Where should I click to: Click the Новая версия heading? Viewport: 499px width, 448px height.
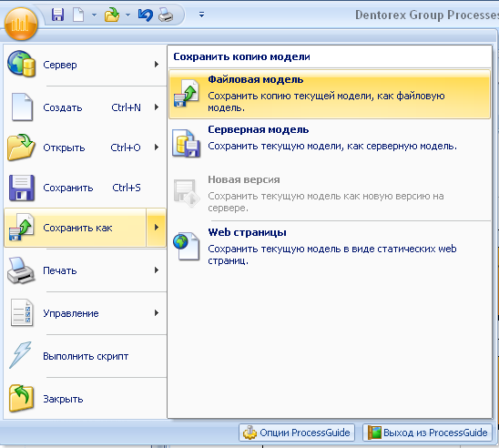click(244, 179)
